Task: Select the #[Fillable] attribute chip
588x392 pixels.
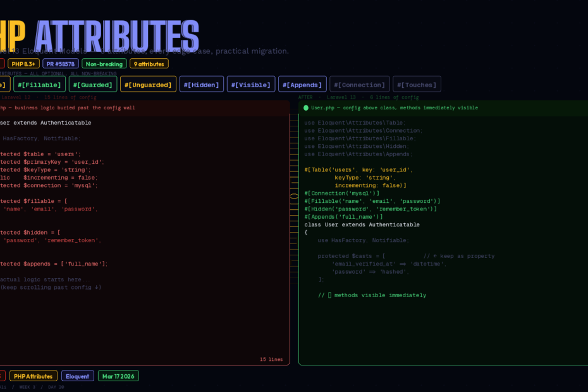Action: pyautogui.click(x=39, y=85)
